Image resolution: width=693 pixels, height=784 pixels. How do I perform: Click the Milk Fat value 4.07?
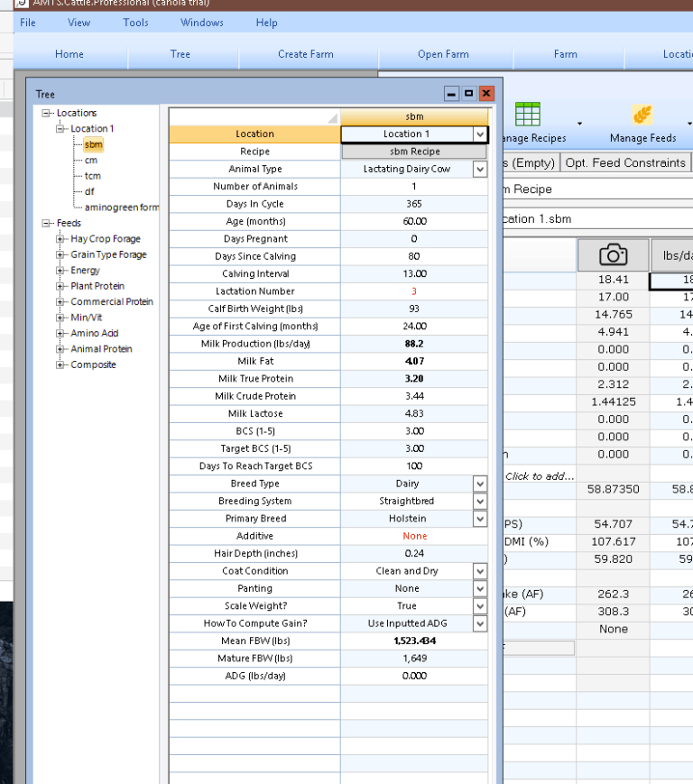[414, 362]
